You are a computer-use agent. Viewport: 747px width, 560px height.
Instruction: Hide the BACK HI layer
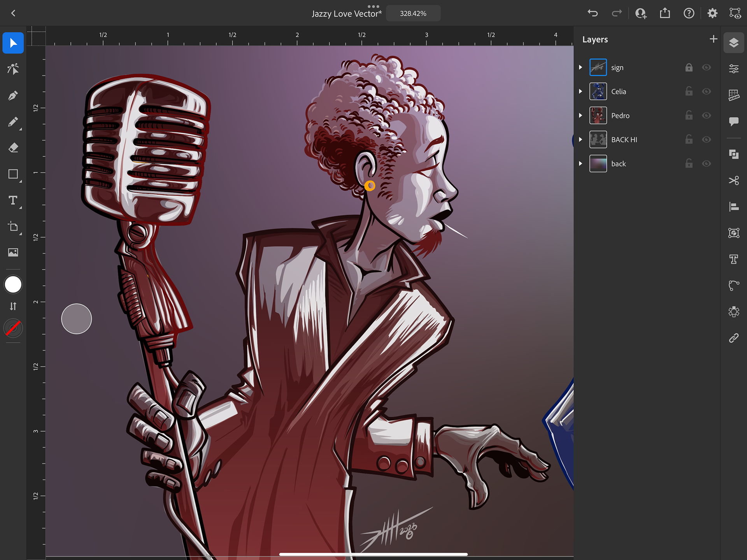(707, 140)
